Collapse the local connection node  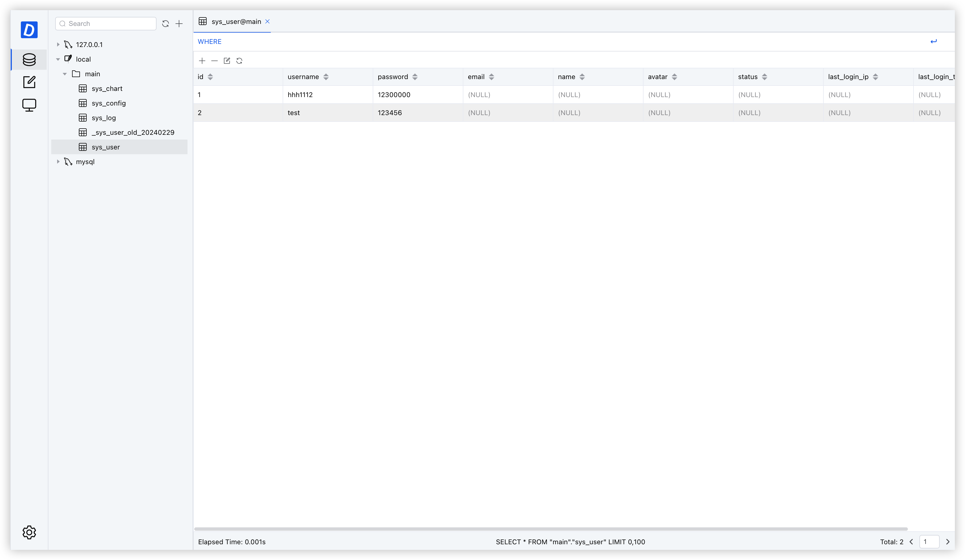coord(58,59)
